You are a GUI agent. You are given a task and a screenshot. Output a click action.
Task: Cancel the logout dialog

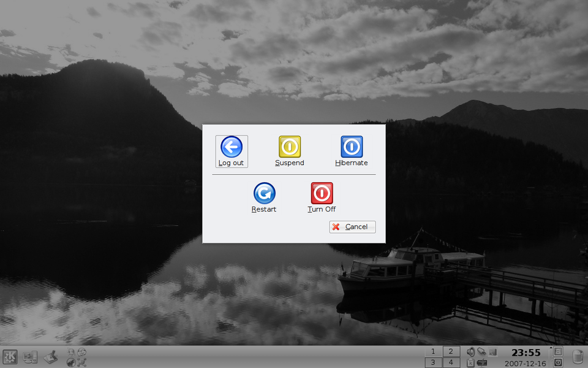[x=352, y=227]
